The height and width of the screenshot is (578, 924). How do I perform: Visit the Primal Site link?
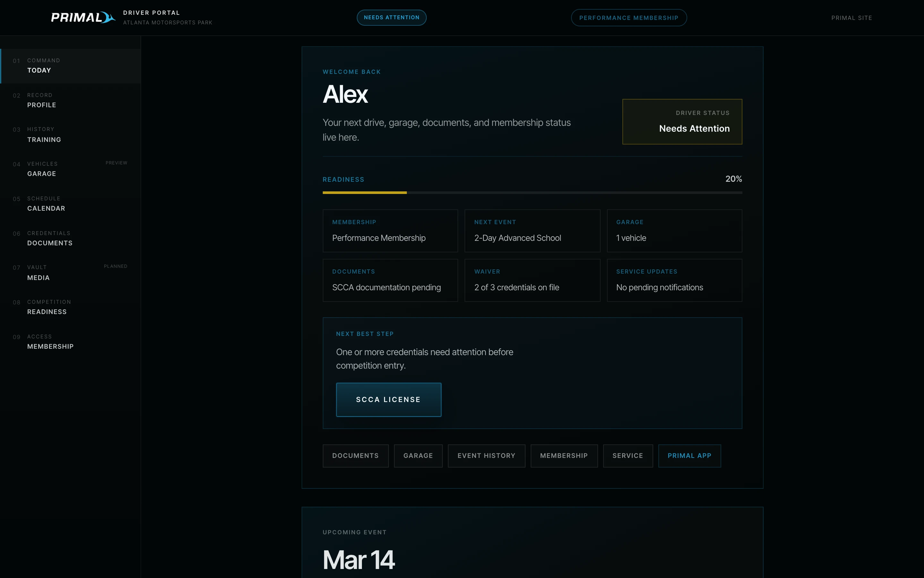851,18
